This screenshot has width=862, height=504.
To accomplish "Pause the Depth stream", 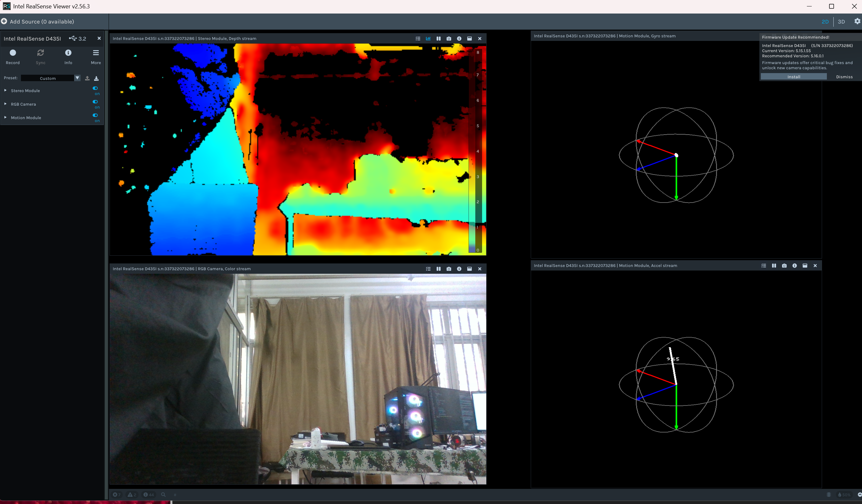I will click(x=439, y=39).
